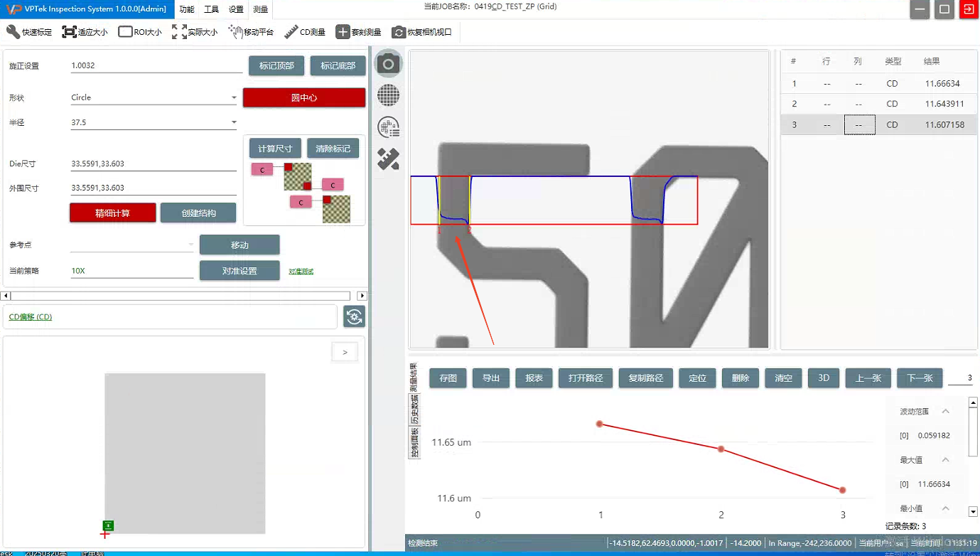Click the ruler-and-pencil measurement icon
Screen dimensions: 980x556
pyautogui.click(x=388, y=159)
